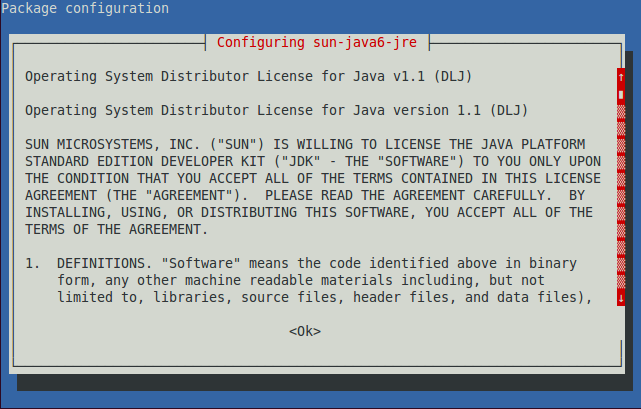
Task: Click the line starting "STANDARD EDITION DEVELOPER KIT"
Action: 313,162
